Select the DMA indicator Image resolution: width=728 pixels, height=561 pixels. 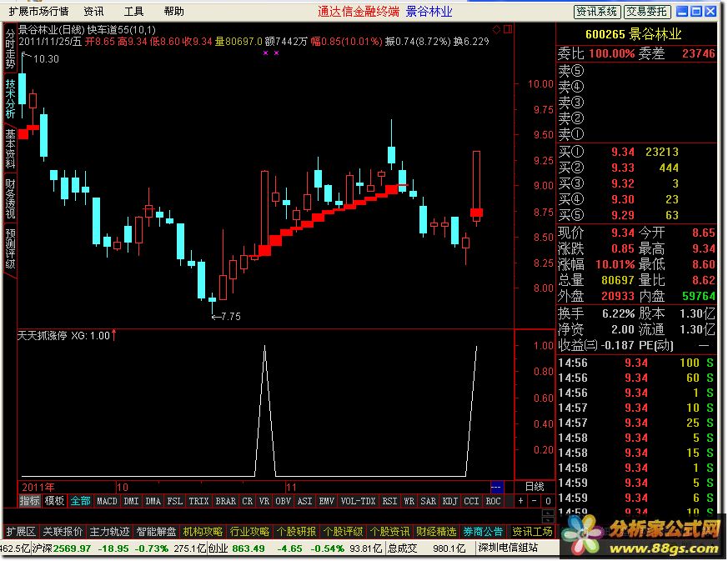tap(153, 501)
